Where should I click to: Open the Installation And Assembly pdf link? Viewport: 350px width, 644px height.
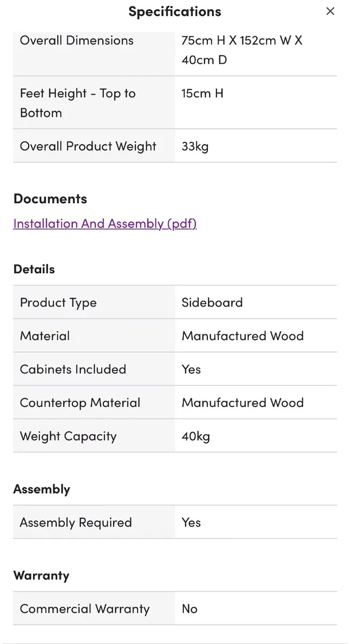point(105,224)
